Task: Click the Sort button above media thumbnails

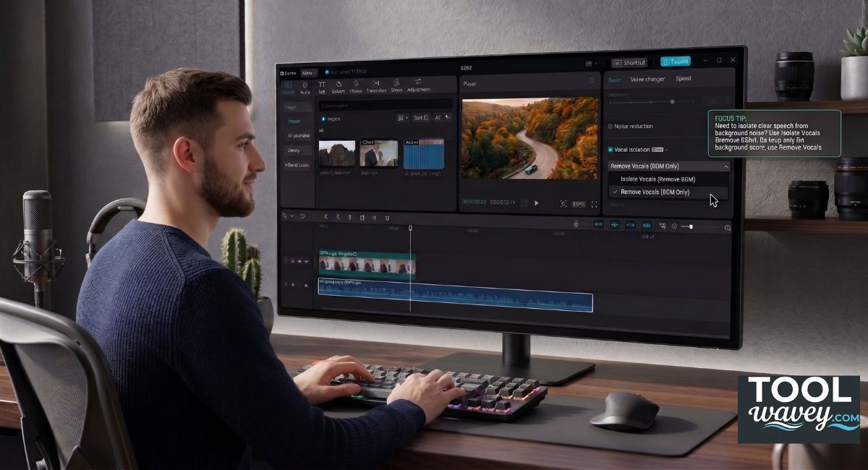Action: (421, 118)
